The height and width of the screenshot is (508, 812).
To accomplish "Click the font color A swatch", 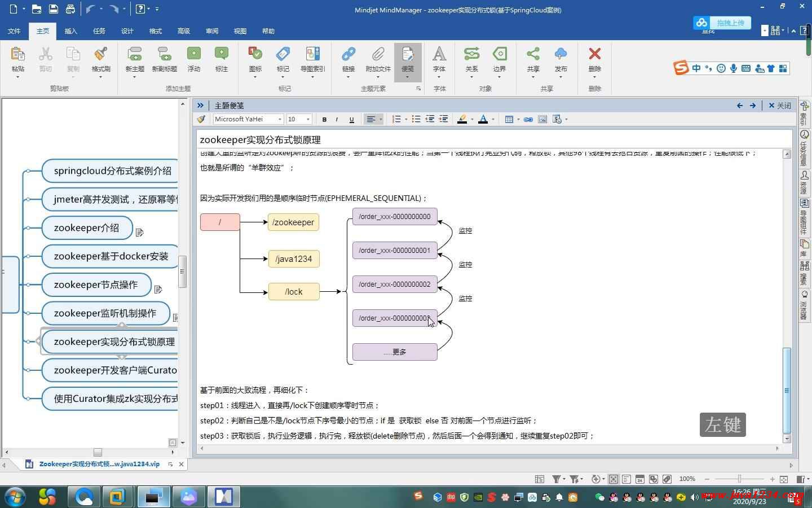I will pyautogui.click(x=483, y=119).
